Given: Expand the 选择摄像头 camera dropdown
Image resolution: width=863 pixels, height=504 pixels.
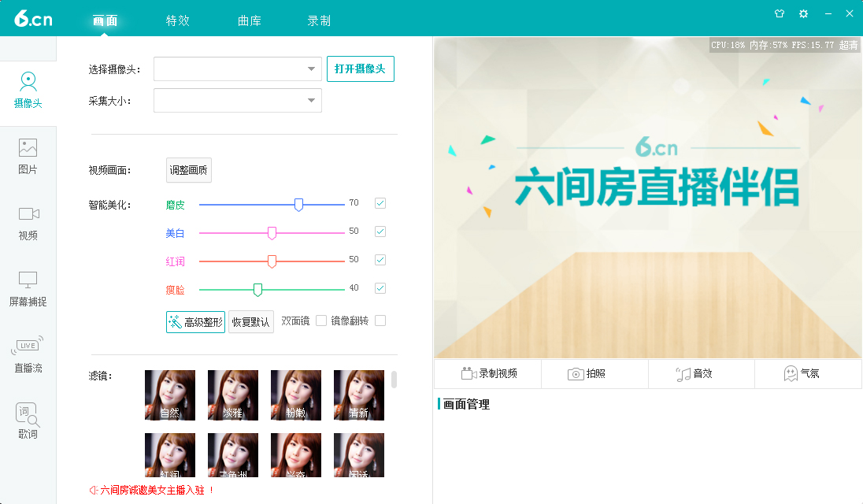Looking at the screenshot, I should pyautogui.click(x=311, y=69).
